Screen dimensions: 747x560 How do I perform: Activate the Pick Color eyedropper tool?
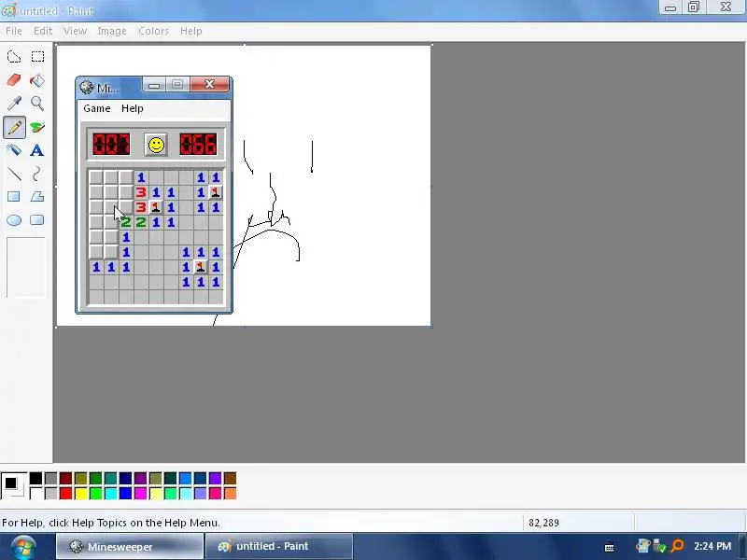[x=14, y=104]
